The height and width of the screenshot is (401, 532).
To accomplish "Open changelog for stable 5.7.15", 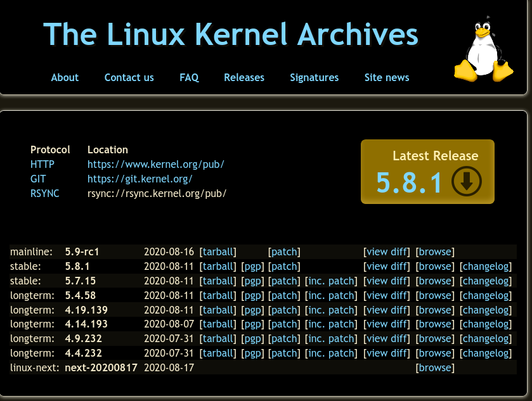I will click(486, 281).
